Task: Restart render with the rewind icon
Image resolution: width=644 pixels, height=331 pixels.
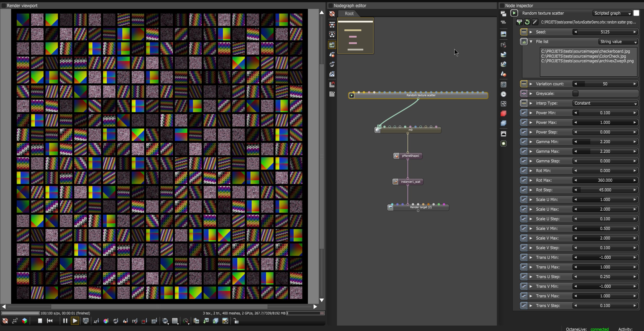Action: 50,321
